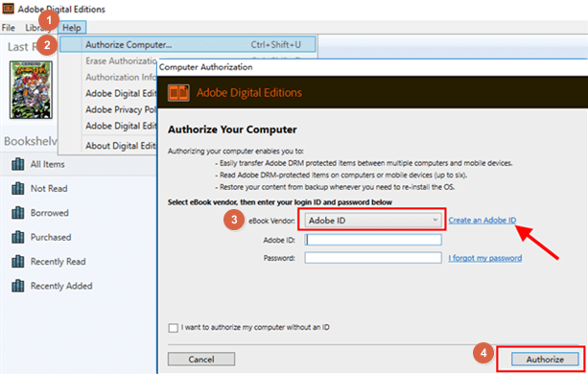Select Purchased bookshelf label
The height and width of the screenshot is (374, 588).
click(51, 237)
